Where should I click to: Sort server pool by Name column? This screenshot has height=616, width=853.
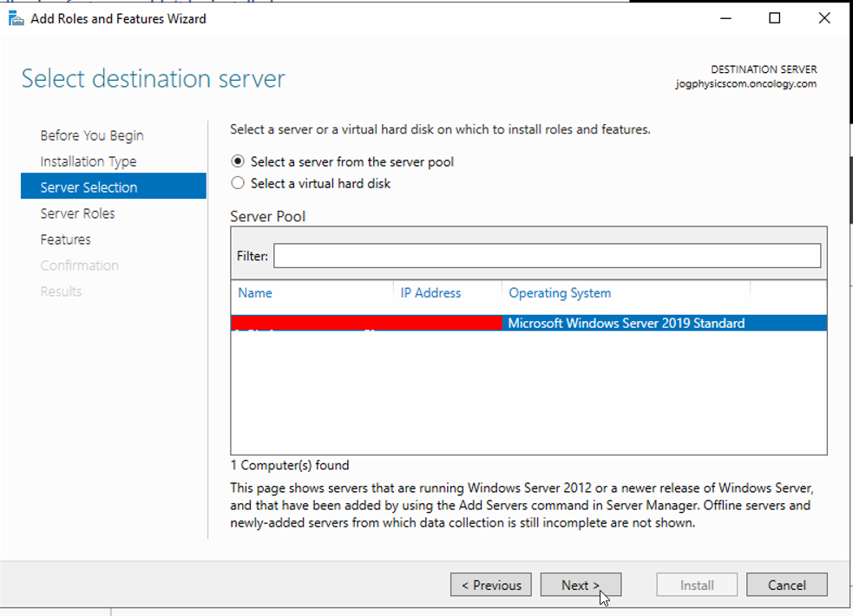tap(255, 293)
